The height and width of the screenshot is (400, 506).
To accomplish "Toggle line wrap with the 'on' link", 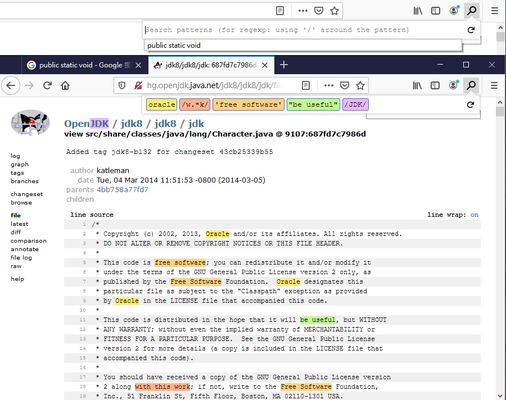I will pyautogui.click(x=474, y=215).
